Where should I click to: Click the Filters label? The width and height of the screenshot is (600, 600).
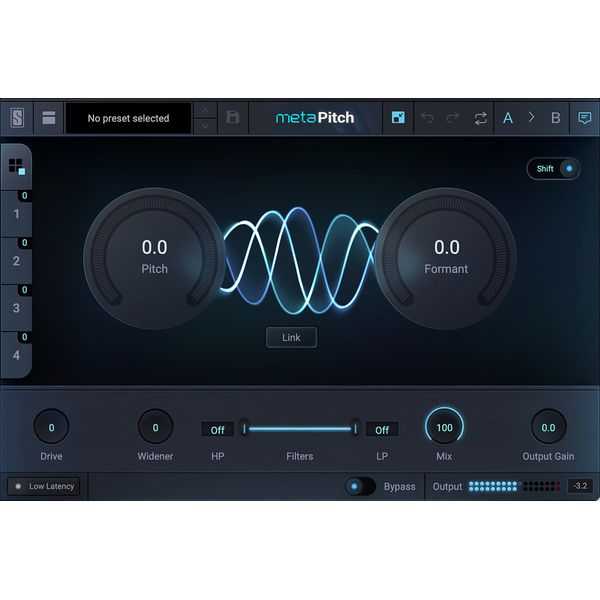point(300,456)
